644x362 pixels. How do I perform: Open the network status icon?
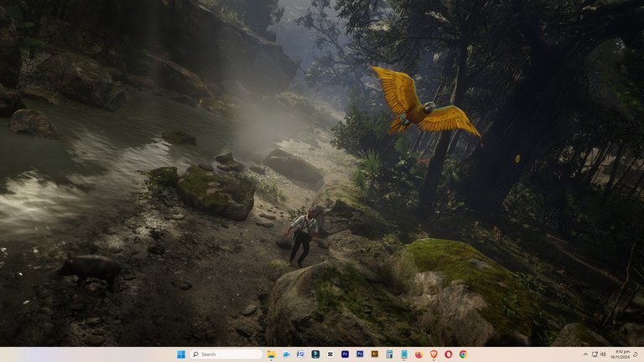595,354
